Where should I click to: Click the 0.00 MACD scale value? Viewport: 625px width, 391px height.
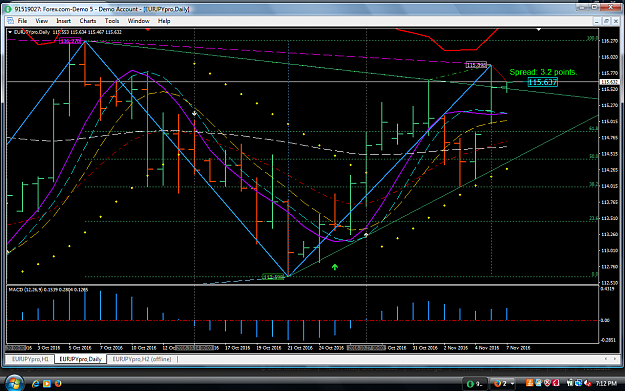click(x=605, y=320)
